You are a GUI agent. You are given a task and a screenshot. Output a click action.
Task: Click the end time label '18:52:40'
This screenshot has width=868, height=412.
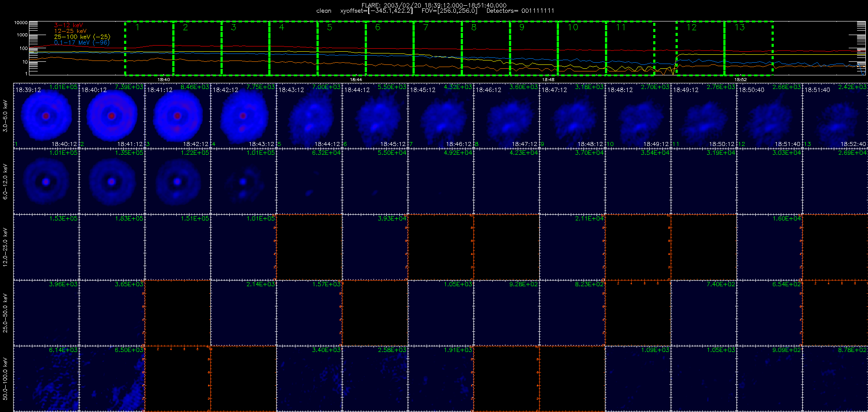tap(854, 144)
